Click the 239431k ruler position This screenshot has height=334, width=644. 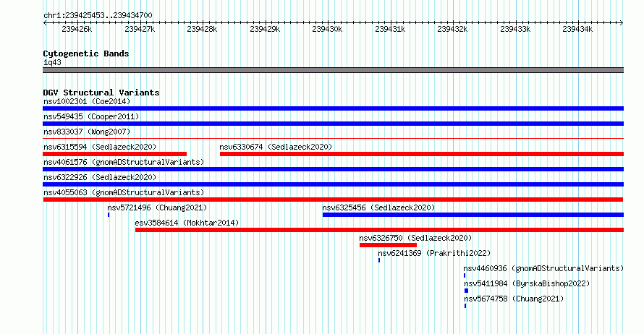pos(390,29)
